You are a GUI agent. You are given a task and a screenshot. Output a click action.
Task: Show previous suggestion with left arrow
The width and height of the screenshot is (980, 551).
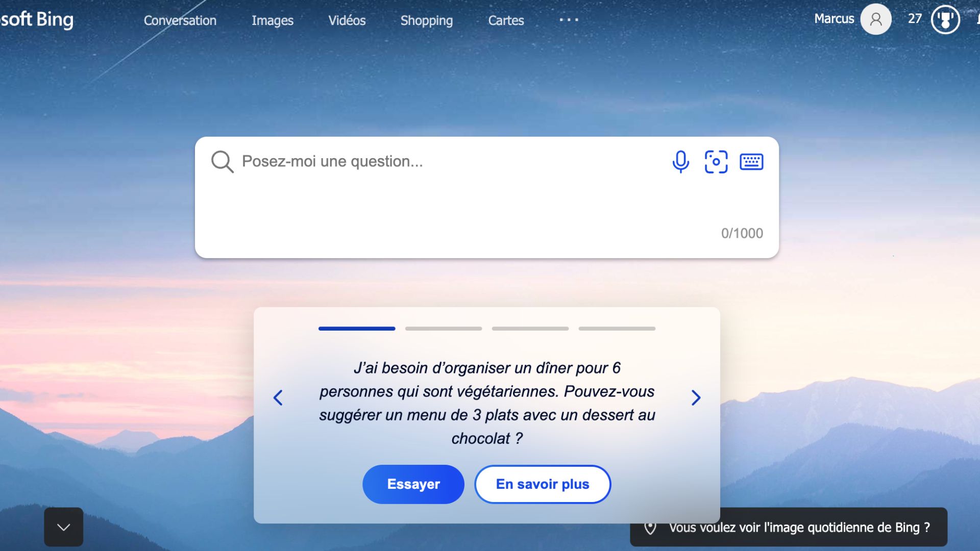coord(278,398)
